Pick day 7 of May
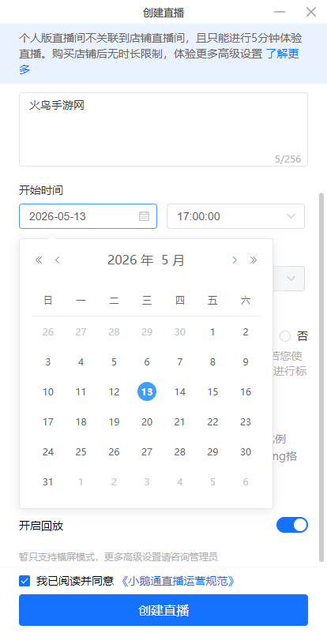327x644 pixels. 179,361
